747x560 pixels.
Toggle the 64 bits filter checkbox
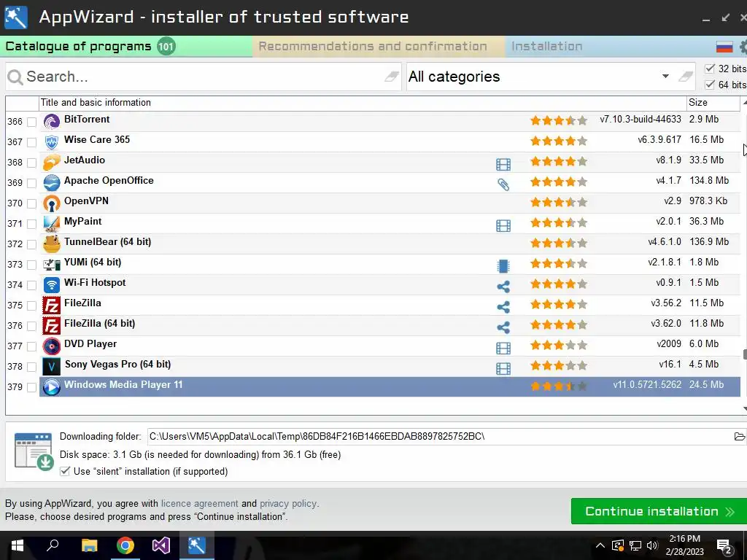click(710, 85)
